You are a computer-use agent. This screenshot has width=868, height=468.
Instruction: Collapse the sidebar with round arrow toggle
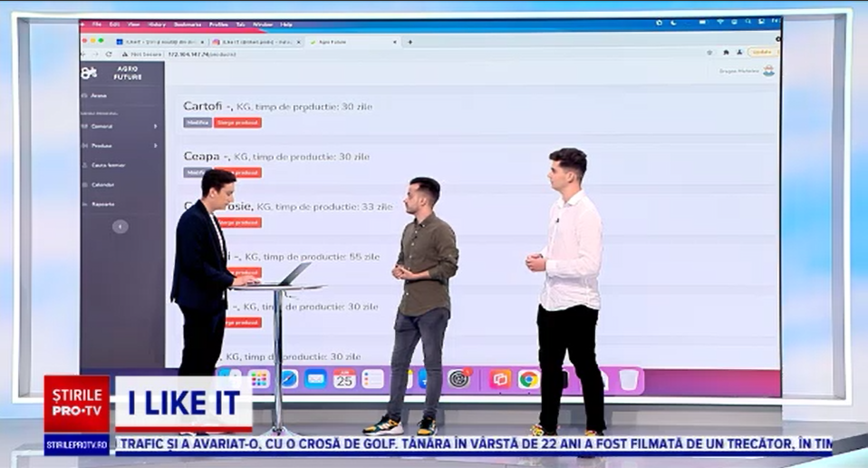pos(120,227)
